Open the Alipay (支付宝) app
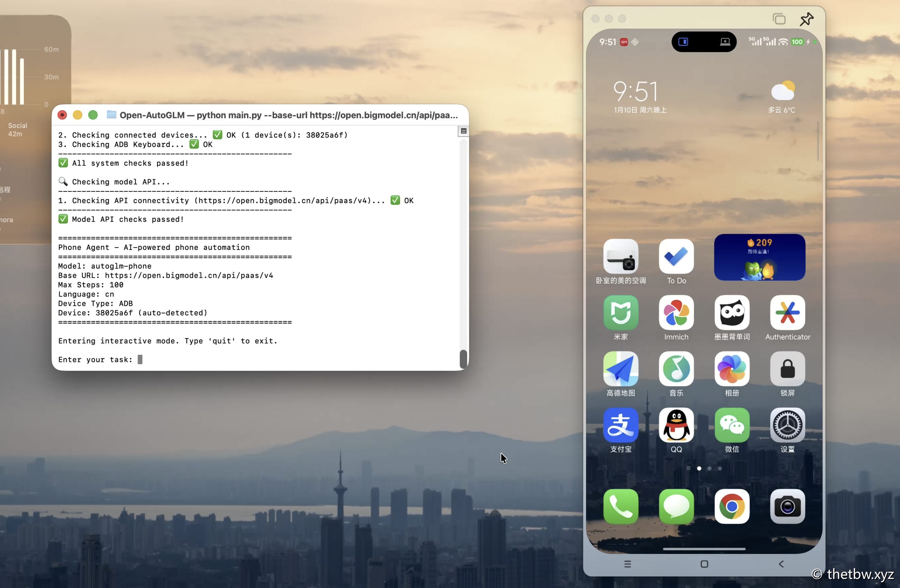The width and height of the screenshot is (900, 588). [x=621, y=425]
